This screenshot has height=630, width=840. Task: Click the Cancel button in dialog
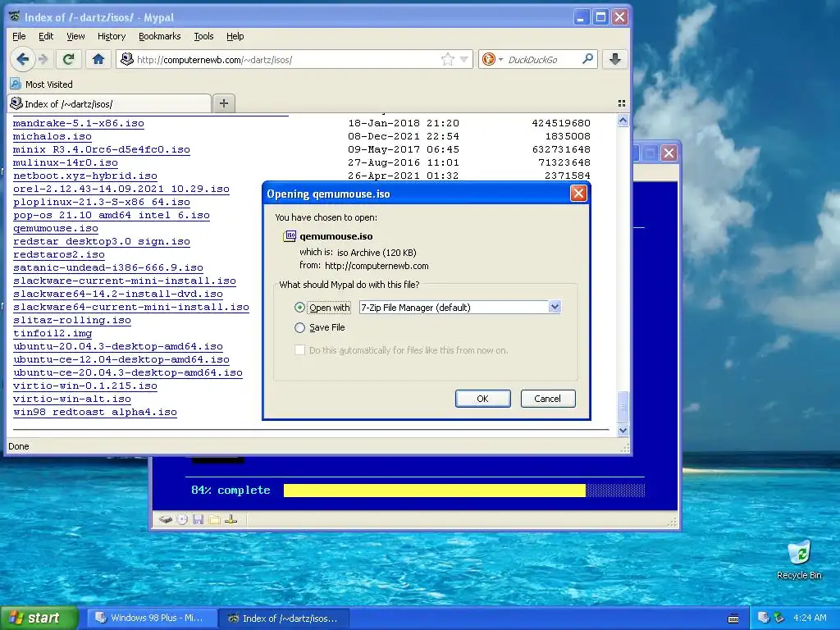click(x=547, y=399)
